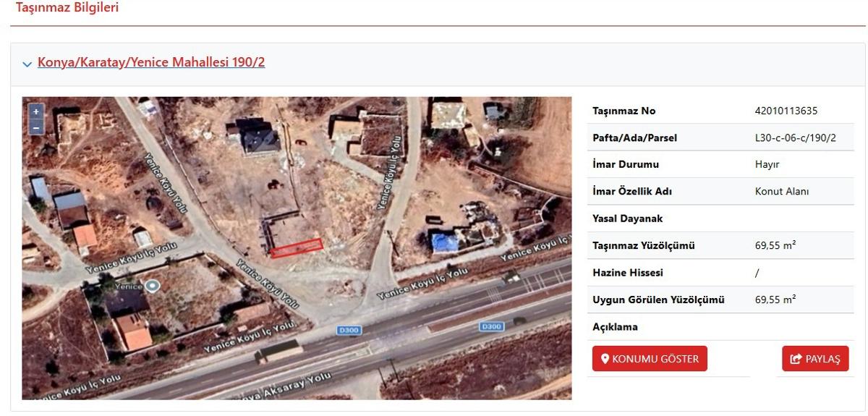Click the Taşınmaz No value 42010113635
Viewport: 868px width, 416px height.
[786, 111]
